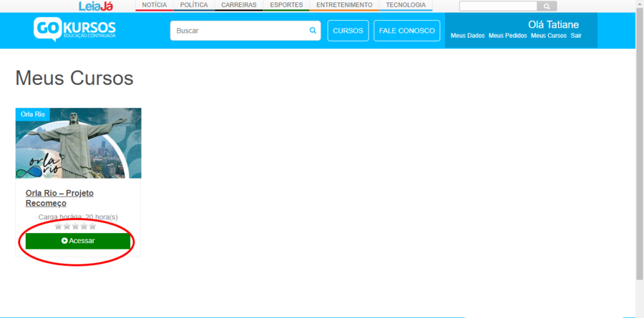The width and height of the screenshot is (644, 318).
Task: Open the POLÍTICA section
Action: (194, 5)
